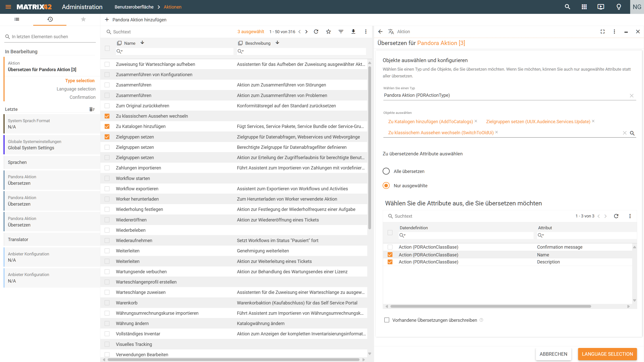Viewport: 644px width, 362px height.
Task: Click attributes horizontal scrollbar
Action: coord(491,306)
